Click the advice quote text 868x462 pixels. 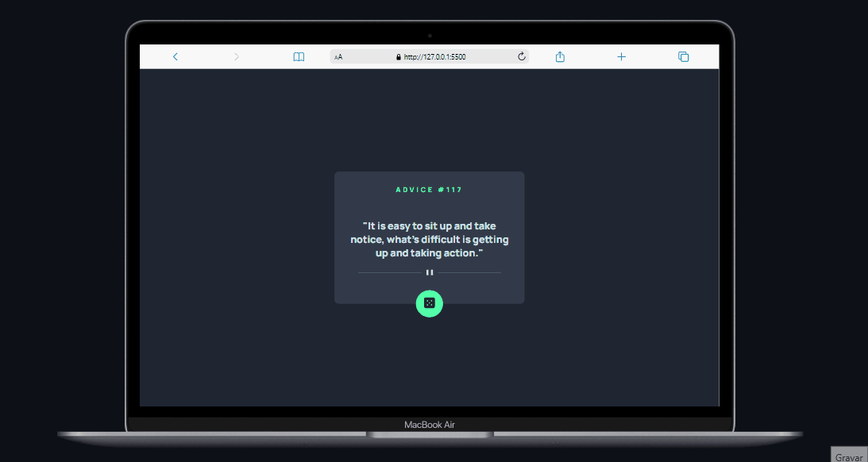pos(429,239)
